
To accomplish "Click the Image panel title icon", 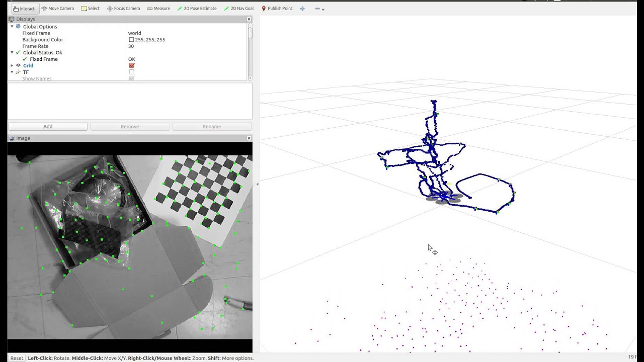I will click(x=12, y=138).
